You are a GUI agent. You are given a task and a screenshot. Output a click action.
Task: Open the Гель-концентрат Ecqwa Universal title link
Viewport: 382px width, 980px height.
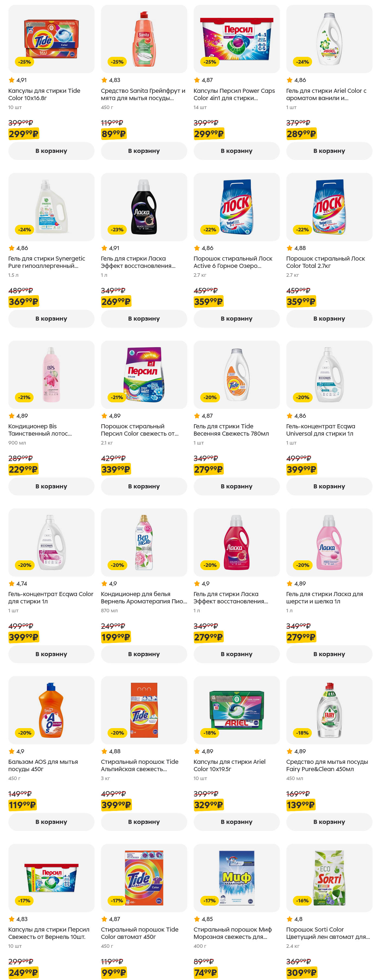click(x=320, y=430)
